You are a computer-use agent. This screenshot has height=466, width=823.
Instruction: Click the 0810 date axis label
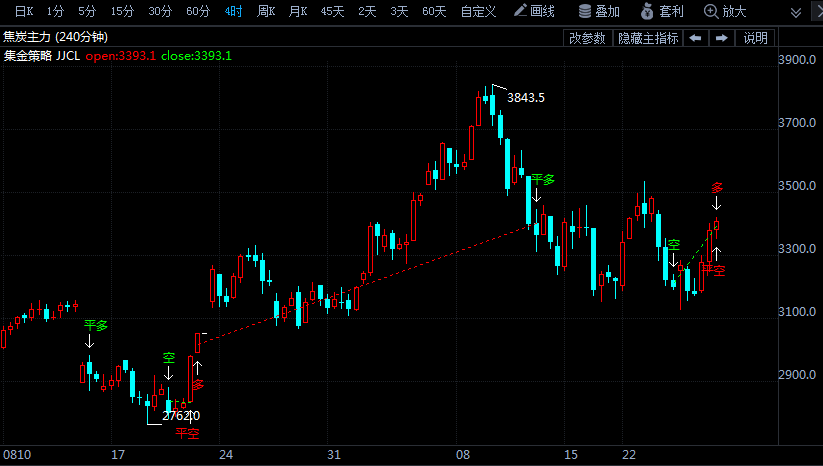[x=17, y=455]
